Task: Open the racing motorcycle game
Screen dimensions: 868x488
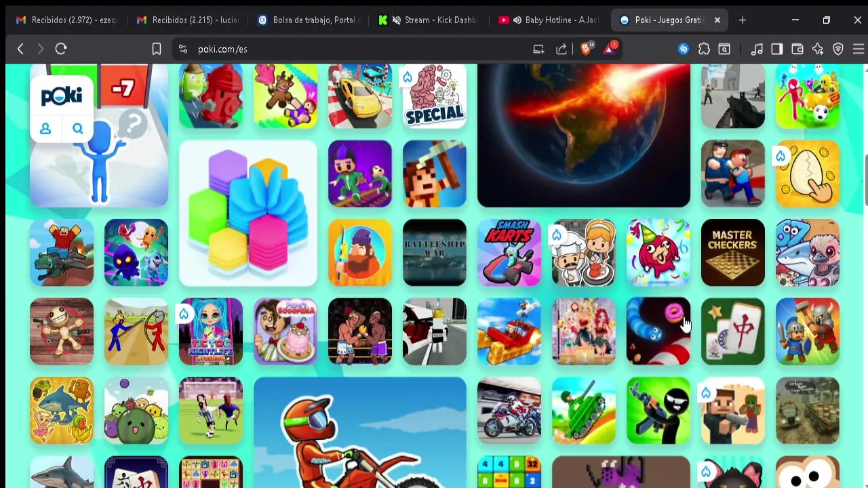Action: point(509,411)
